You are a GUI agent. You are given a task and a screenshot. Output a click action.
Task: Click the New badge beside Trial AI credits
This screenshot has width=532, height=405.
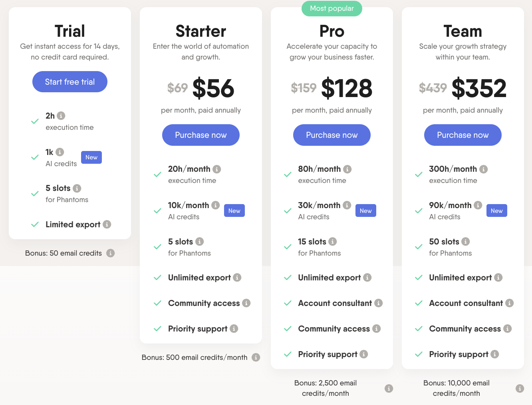[91, 157]
